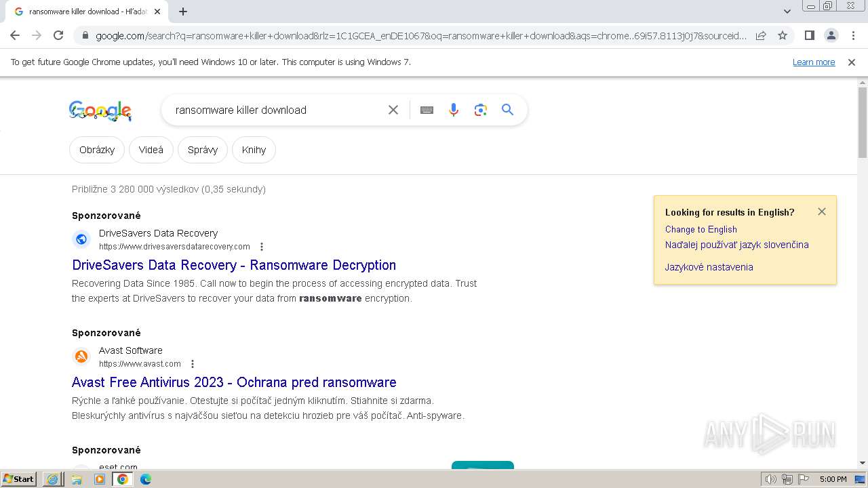Filter results by Knihy
This screenshot has height=488, width=868.
(254, 150)
